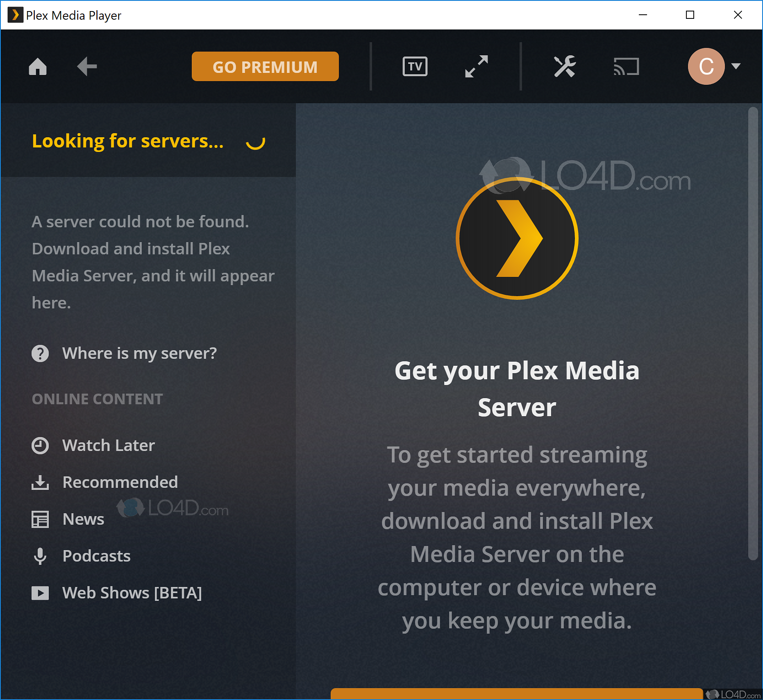This screenshot has width=763, height=700.
Task: Open the News section
Action: coord(83,519)
